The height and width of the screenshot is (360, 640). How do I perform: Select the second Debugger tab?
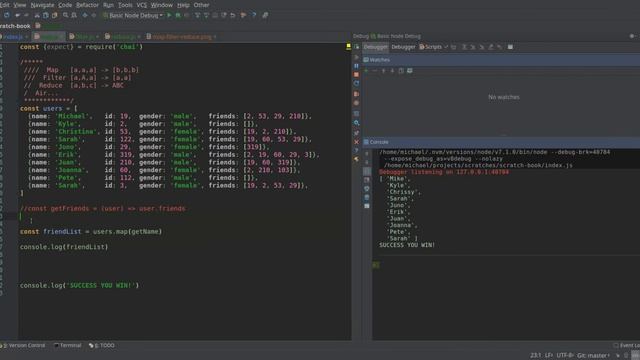pyautogui.click(x=403, y=47)
